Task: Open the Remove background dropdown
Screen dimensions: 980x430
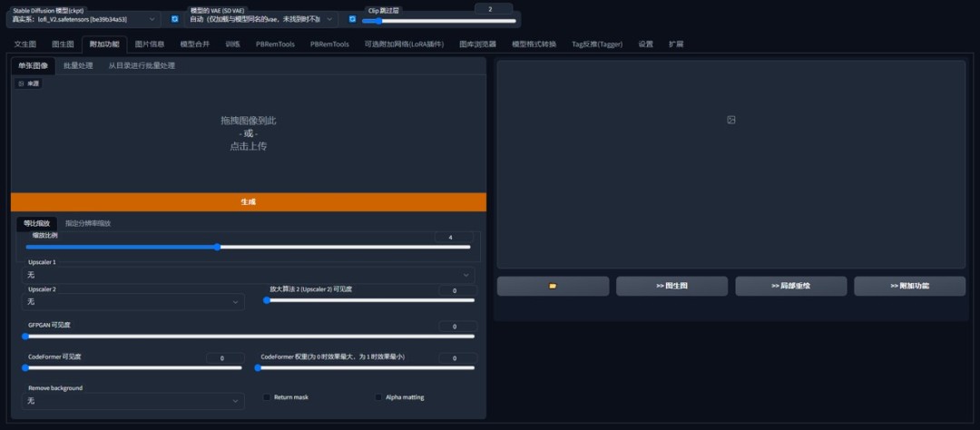Action: click(x=133, y=401)
